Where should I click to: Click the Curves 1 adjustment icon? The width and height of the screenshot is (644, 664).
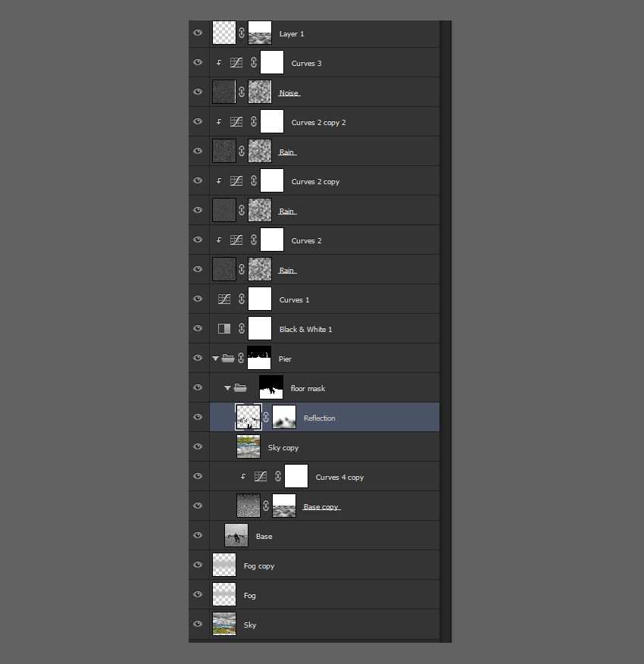pos(224,299)
